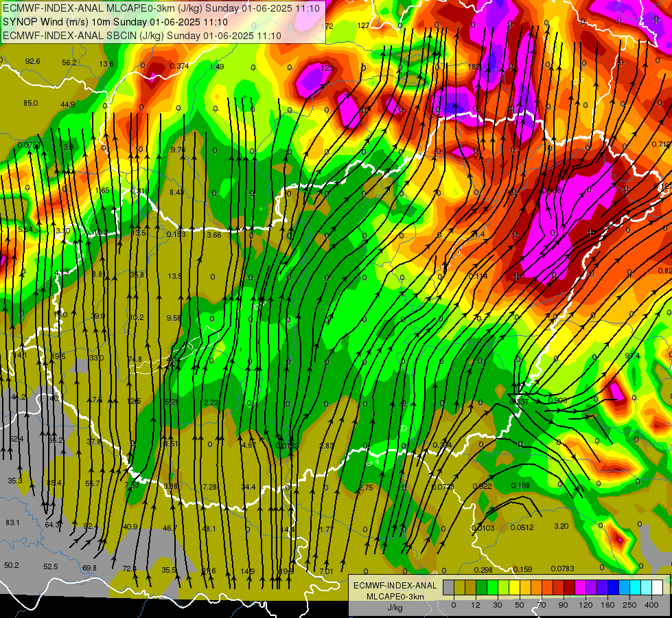
Task: Click the map value 93.4
Action: [632, 356]
